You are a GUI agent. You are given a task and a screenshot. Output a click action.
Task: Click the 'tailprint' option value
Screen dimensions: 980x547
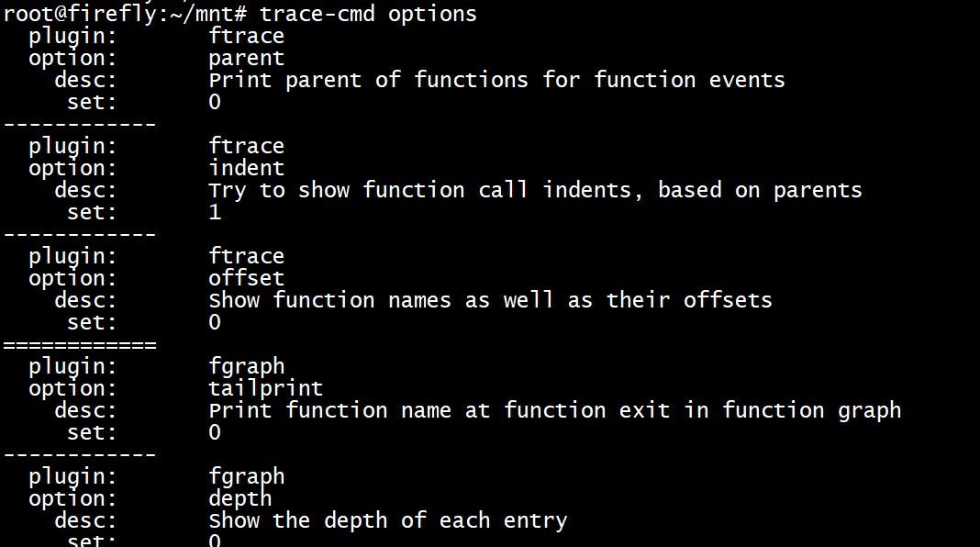265,388
